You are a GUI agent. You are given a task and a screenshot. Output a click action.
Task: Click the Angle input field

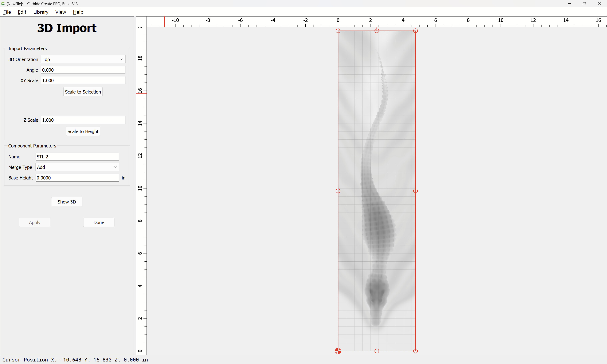[x=83, y=70]
